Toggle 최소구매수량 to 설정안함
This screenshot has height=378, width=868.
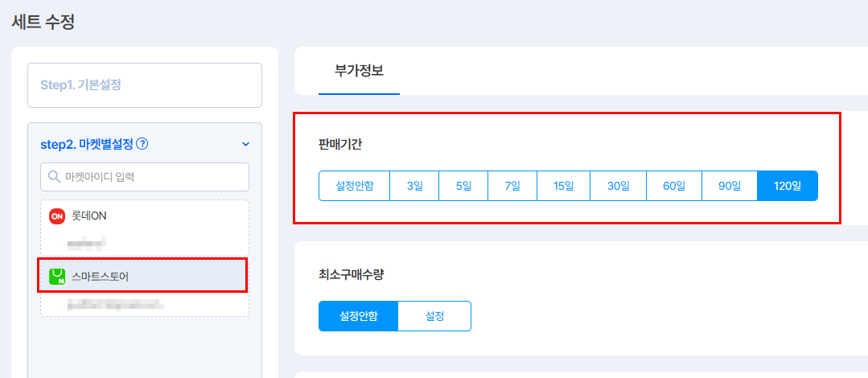tap(358, 316)
